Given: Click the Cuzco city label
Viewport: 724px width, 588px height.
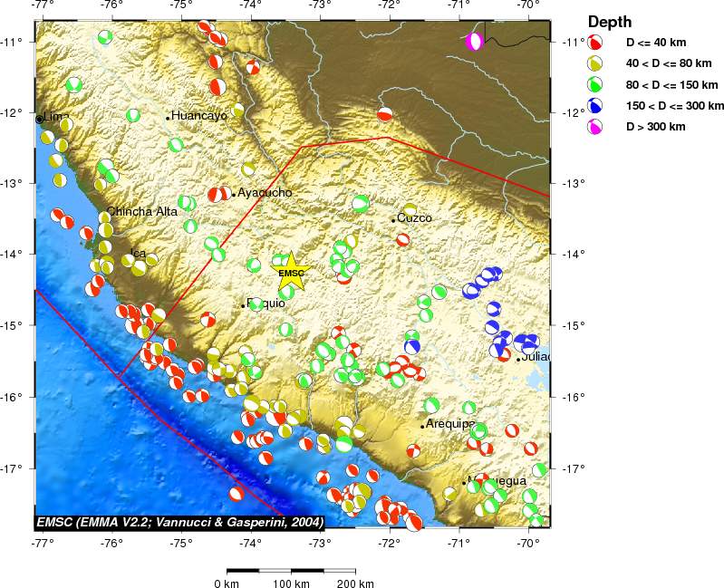Looking at the screenshot, I should (x=414, y=218).
